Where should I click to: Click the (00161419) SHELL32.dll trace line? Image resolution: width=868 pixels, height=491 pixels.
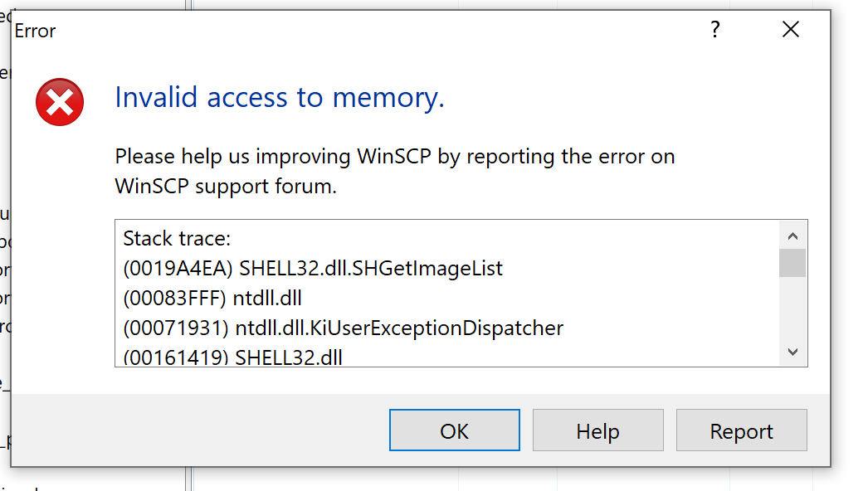coord(232,357)
